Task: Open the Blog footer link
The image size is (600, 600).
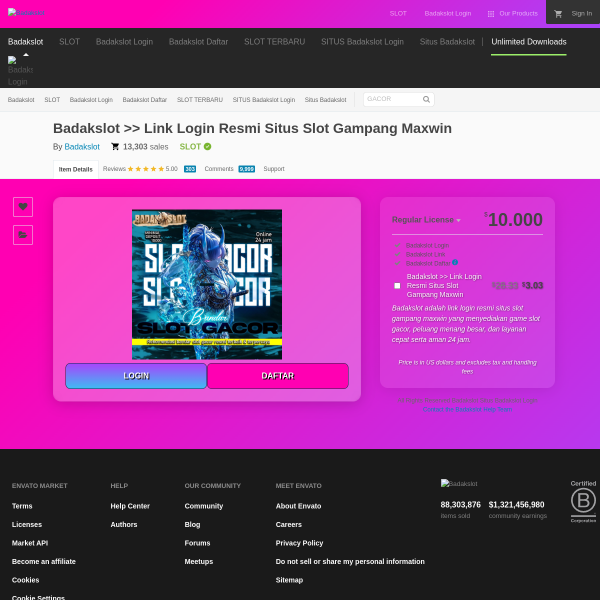Action: 192,524
